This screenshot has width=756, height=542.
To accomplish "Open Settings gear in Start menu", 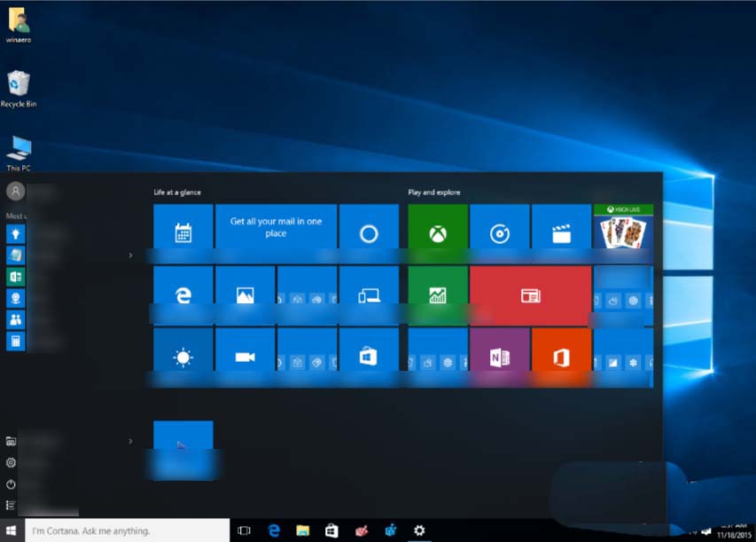I will coord(11,462).
